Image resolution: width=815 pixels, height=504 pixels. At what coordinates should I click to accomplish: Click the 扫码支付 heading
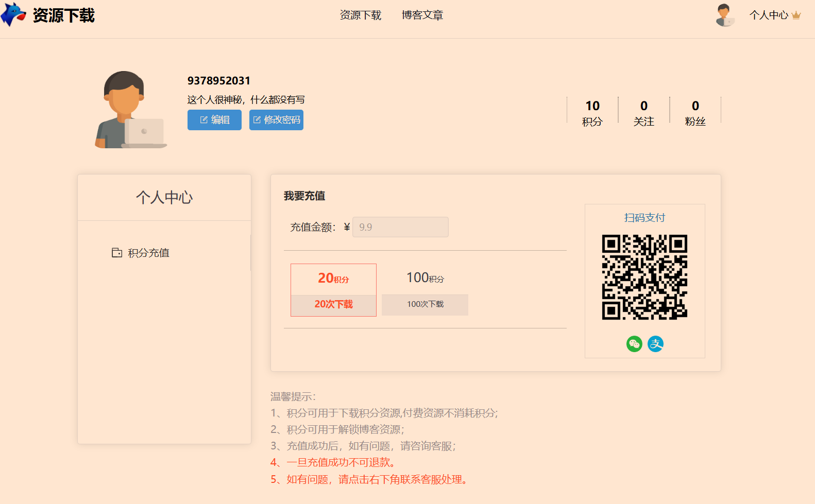coord(644,218)
